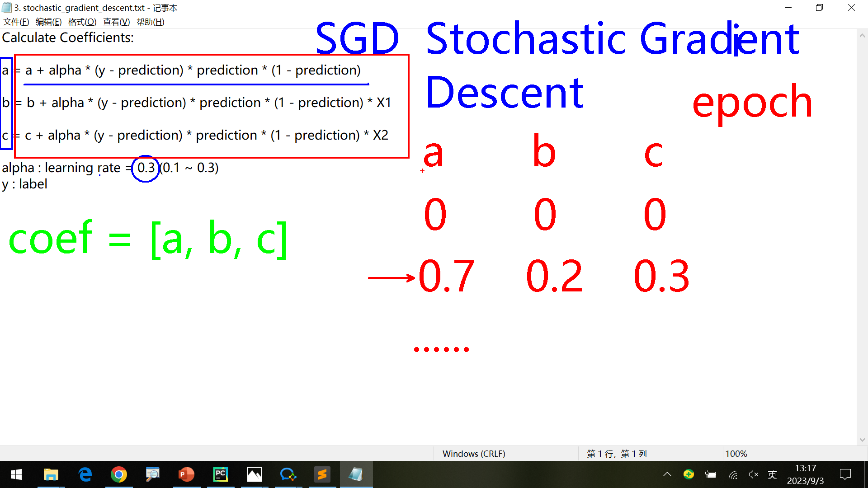Screen dimensions: 868x488
Task: Toggle the muted volume icon
Action: tap(753, 474)
